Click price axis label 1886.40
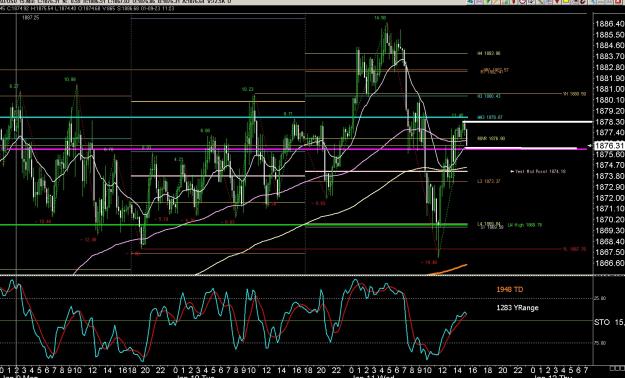This screenshot has height=378, width=625. point(609,24)
